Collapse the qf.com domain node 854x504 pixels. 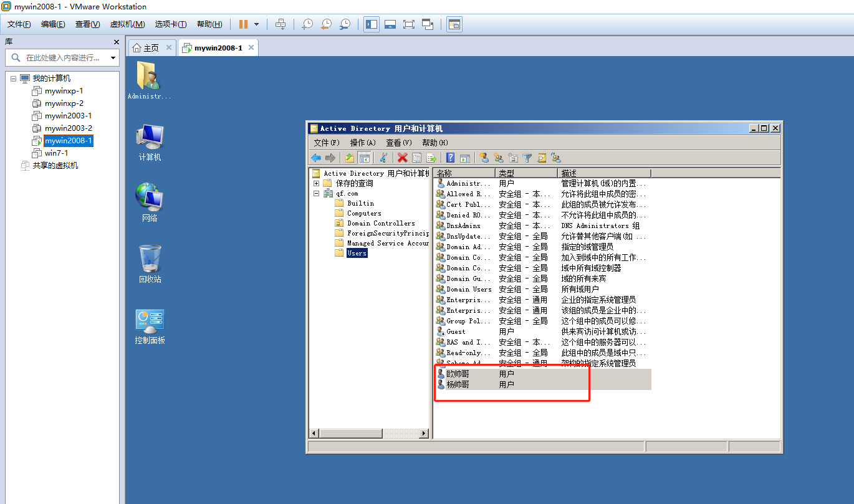tap(316, 193)
